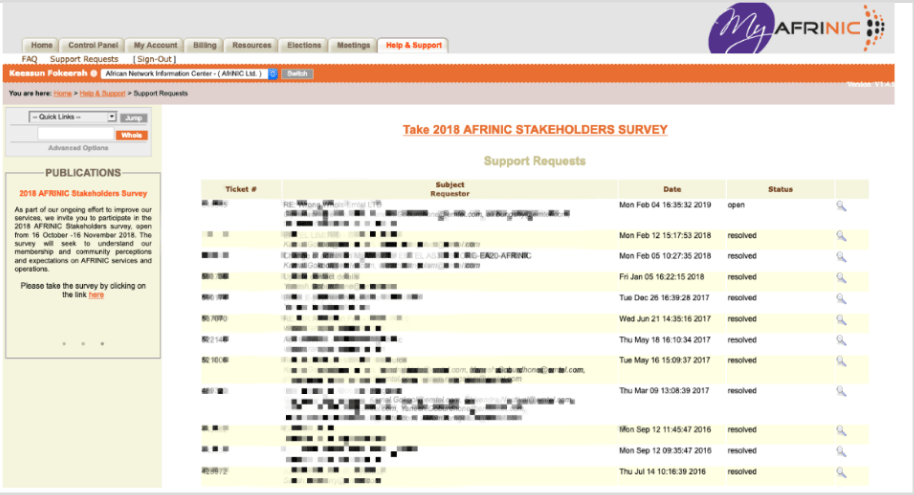Image resolution: width=914 pixels, height=495 pixels.
Task: Open the organisation selector dropdown
Action: coord(189,73)
